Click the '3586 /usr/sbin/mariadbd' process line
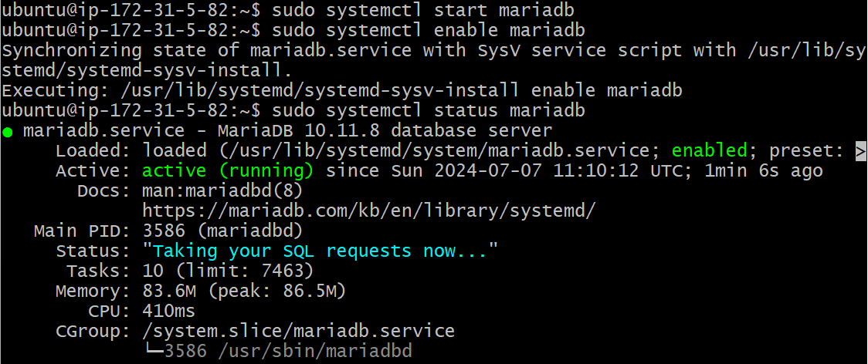The image size is (868, 364). click(288, 352)
